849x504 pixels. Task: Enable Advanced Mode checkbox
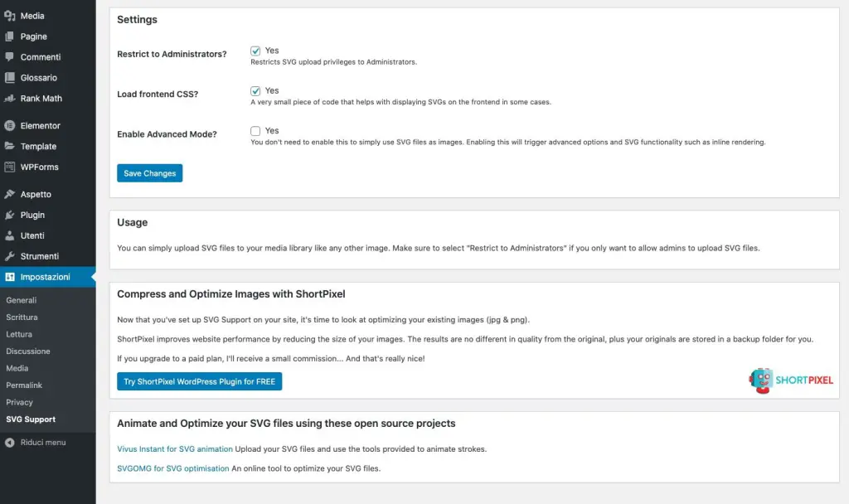point(255,131)
